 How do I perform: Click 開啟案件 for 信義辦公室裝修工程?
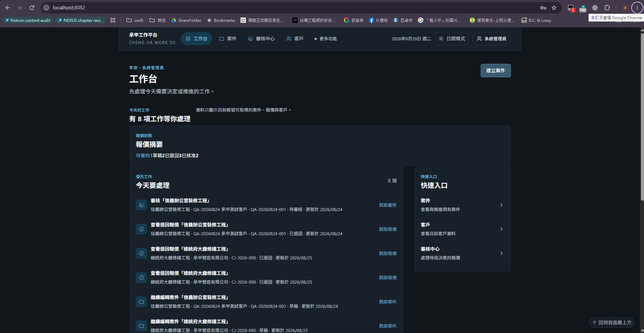(388, 302)
